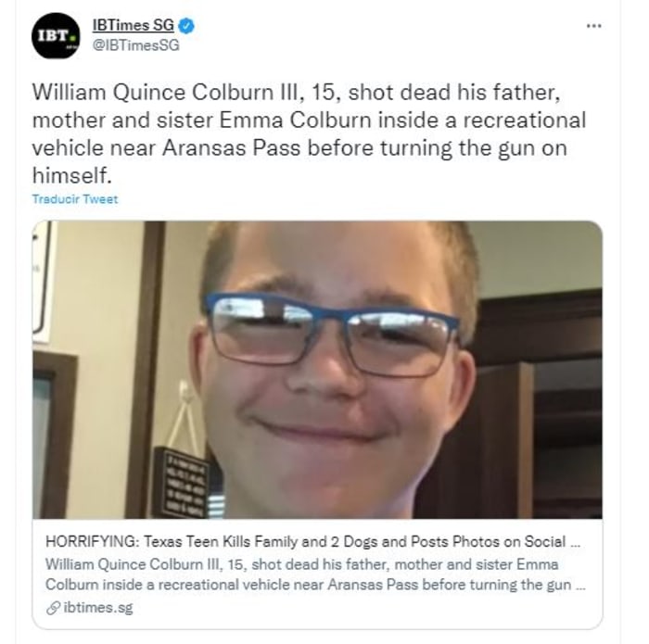Click the tweet line mentioning Emma Colburn
The image size is (649, 644).
(x=309, y=120)
